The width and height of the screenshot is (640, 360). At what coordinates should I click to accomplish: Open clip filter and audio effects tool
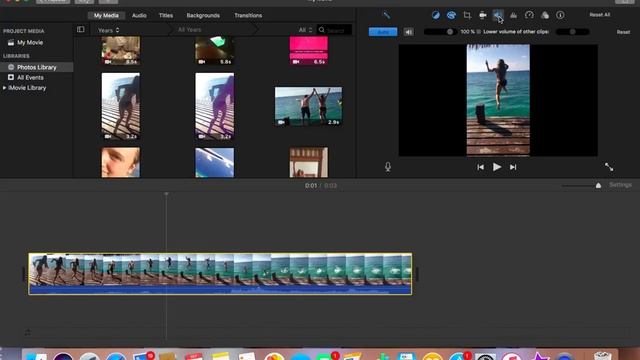tap(545, 16)
